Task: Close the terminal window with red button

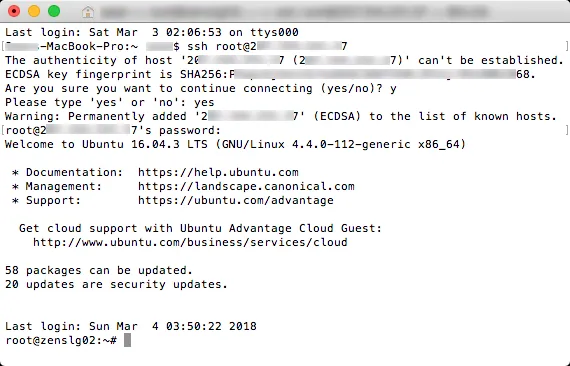Action: (x=14, y=11)
